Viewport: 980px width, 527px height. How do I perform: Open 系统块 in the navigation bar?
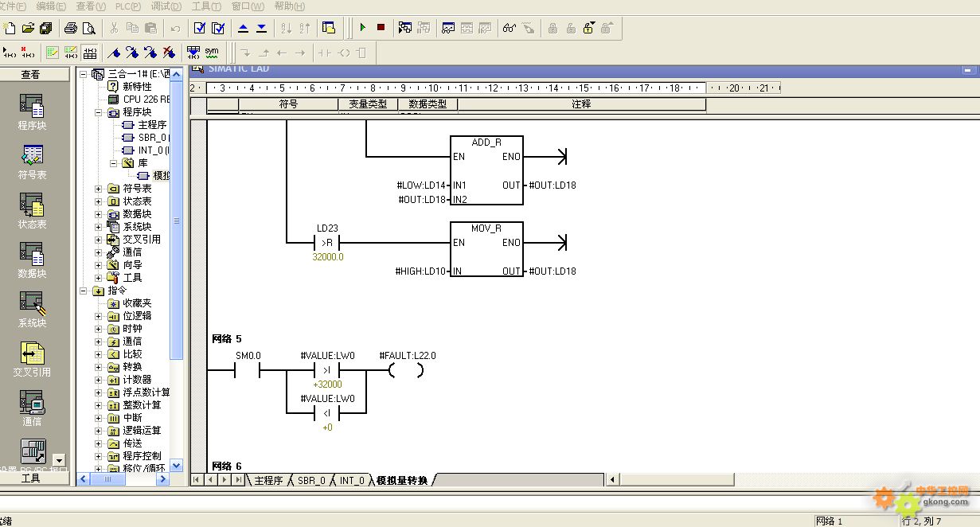[x=33, y=310]
